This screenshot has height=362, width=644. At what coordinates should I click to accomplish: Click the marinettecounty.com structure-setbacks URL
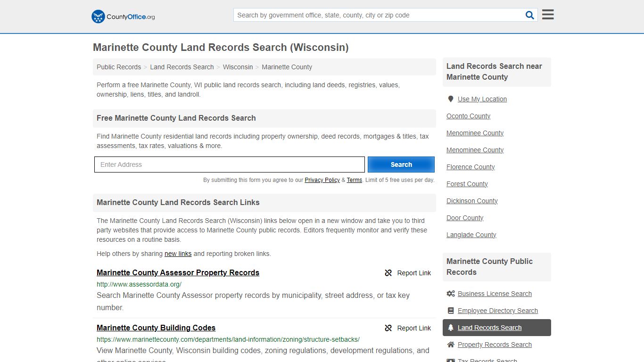(x=228, y=339)
